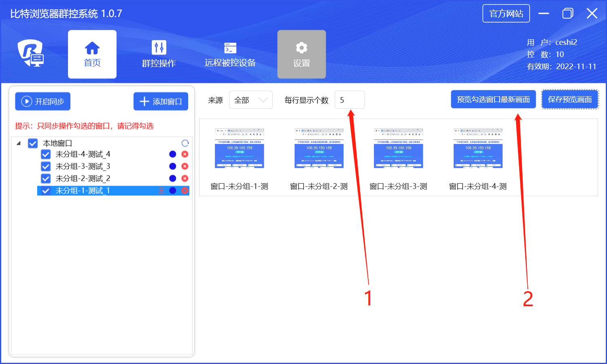Screen dimensions: 607x364
Task: Toggle the 本地窗口 parent checkbox
Action: 33,144
